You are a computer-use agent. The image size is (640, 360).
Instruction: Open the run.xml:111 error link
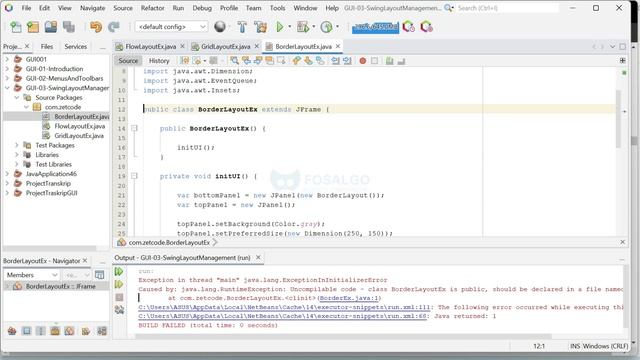(x=285, y=307)
